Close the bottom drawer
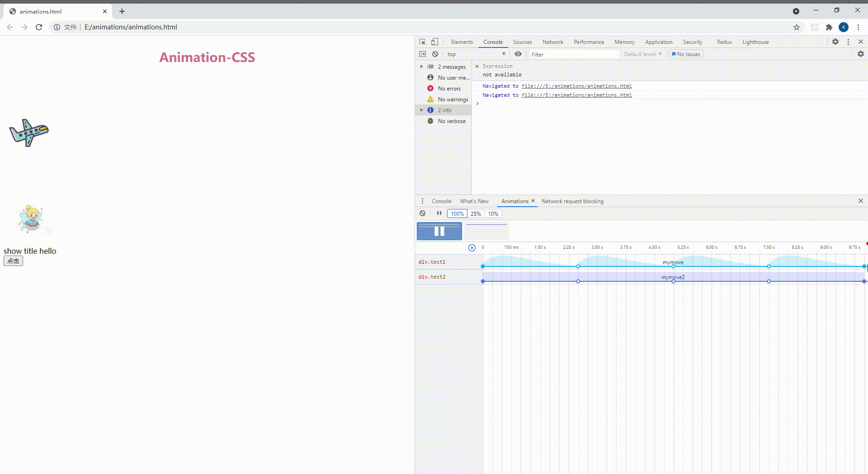Image resolution: width=868 pixels, height=474 pixels. coord(861,201)
